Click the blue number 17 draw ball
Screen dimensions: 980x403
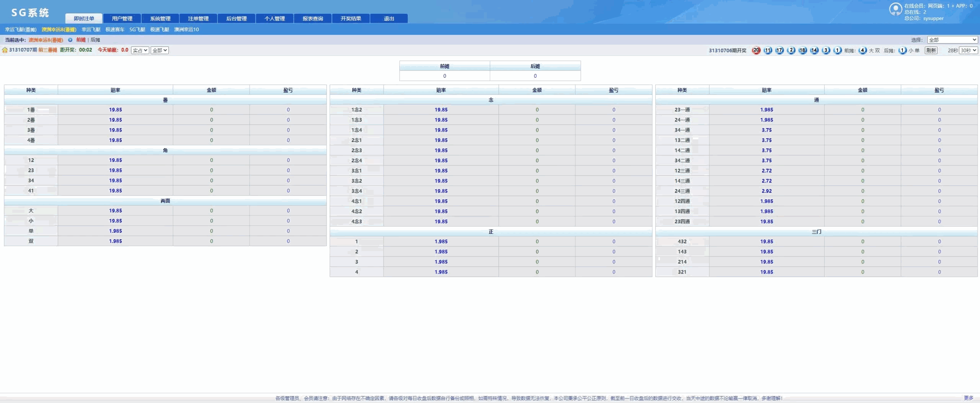[779, 51]
